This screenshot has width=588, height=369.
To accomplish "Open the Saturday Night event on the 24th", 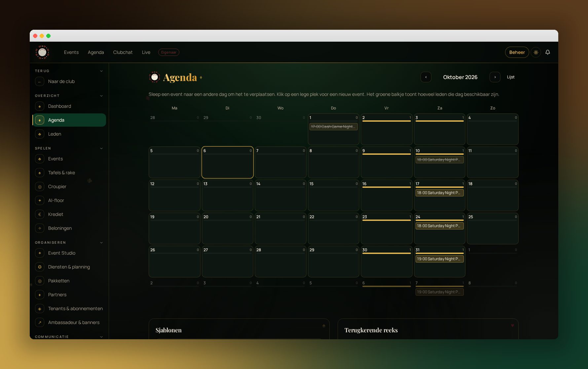I will point(439,226).
